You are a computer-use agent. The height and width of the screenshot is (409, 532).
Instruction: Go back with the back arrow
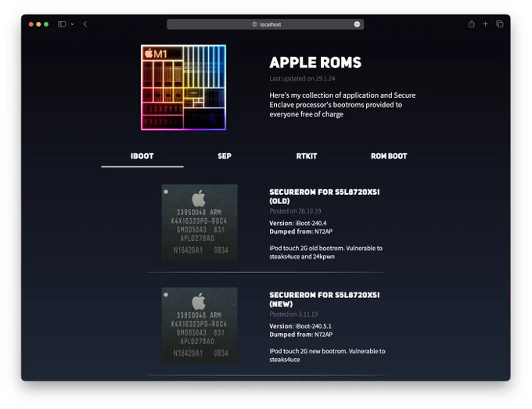pos(85,24)
